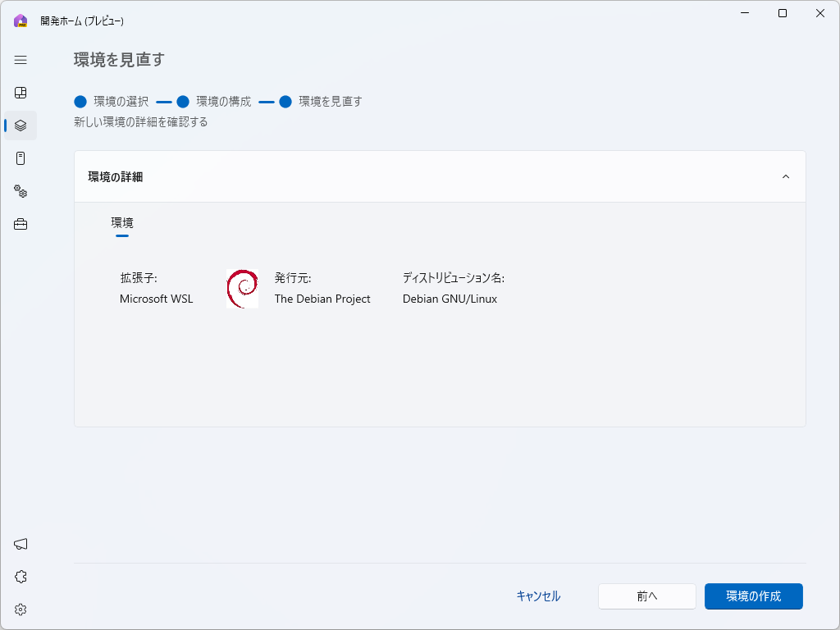This screenshot has width=840, height=630.
Task: Go back with the 前へ button
Action: coord(647,596)
